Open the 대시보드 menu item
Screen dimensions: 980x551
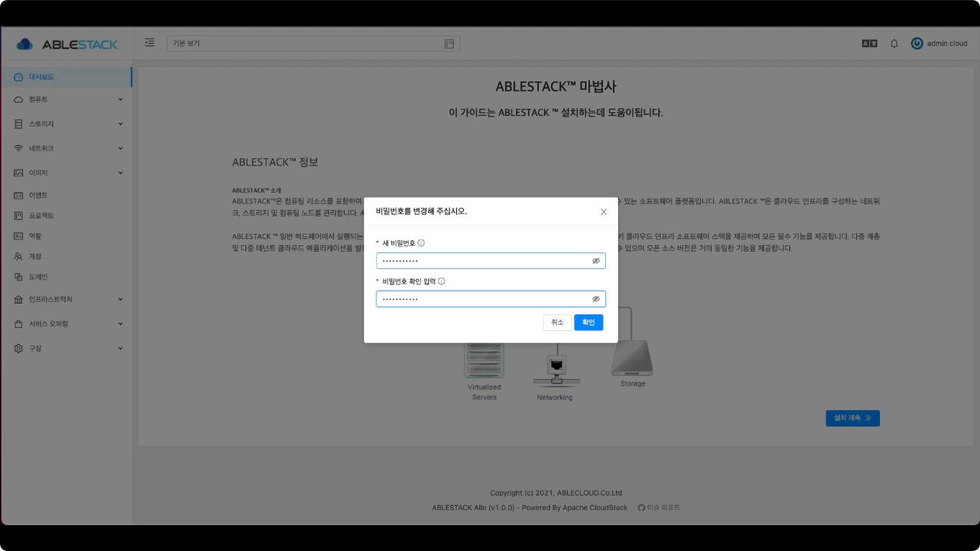click(66, 77)
